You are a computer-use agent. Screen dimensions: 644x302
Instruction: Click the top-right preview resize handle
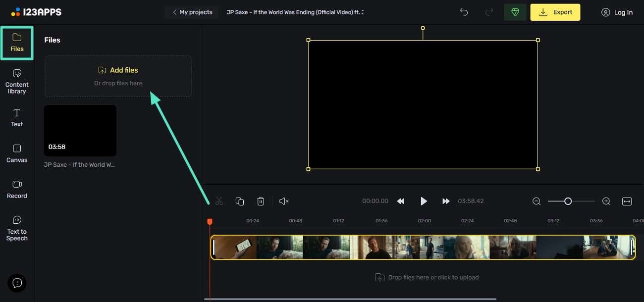[x=538, y=40]
